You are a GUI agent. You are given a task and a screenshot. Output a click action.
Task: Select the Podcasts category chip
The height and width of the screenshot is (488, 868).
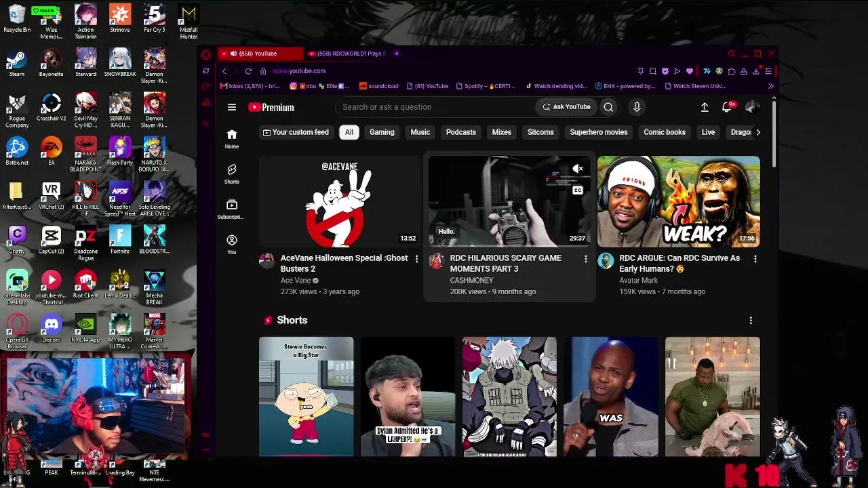[461, 132]
